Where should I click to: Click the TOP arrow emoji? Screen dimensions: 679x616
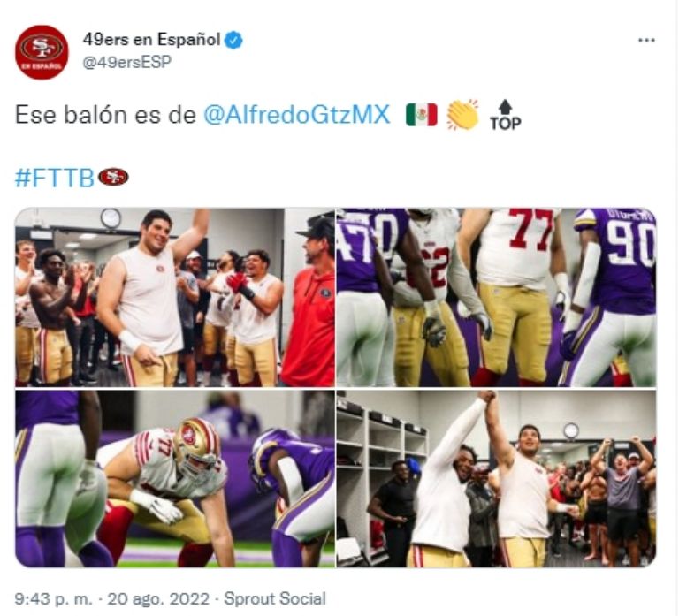click(x=505, y=116)
